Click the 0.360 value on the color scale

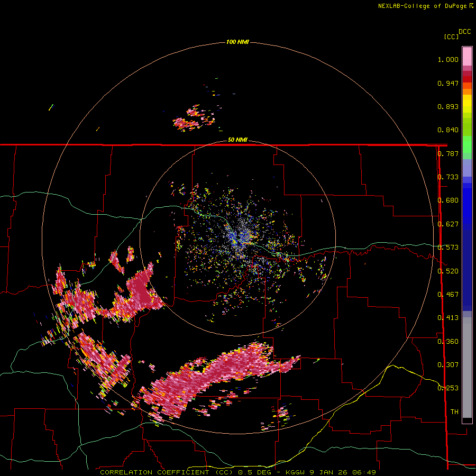coord(448,342)
